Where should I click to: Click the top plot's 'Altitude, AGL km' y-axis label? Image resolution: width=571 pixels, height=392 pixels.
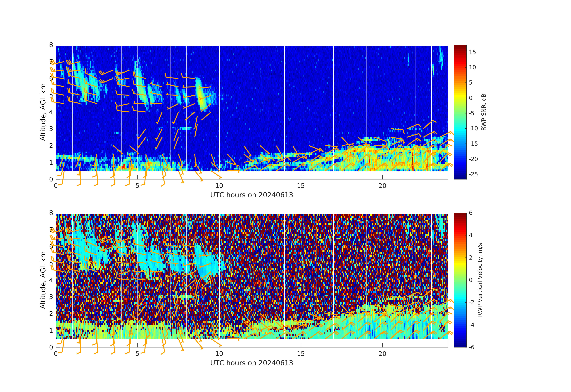point(43,112)
